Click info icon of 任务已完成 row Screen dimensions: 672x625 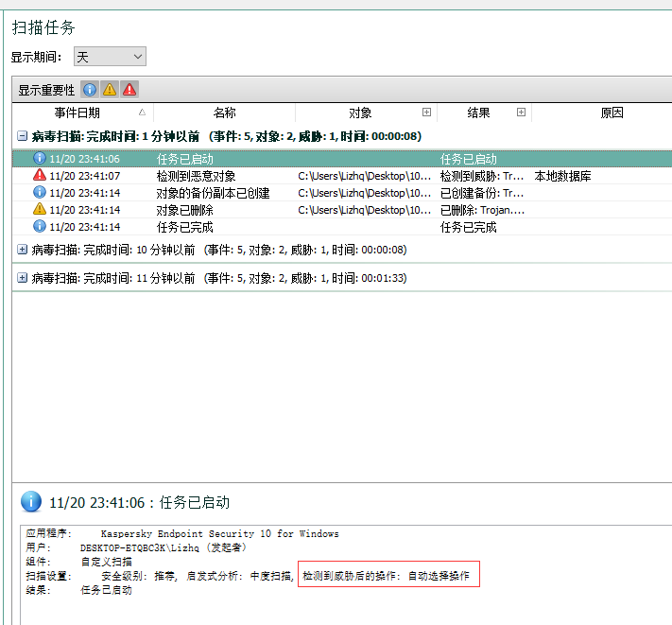point(40,227)
